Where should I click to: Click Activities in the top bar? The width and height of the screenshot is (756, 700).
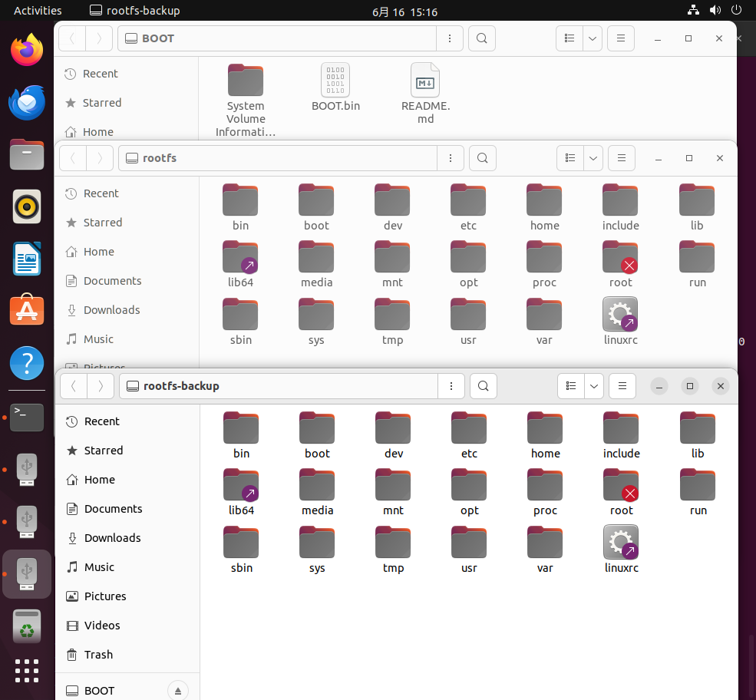coord(38,10)
